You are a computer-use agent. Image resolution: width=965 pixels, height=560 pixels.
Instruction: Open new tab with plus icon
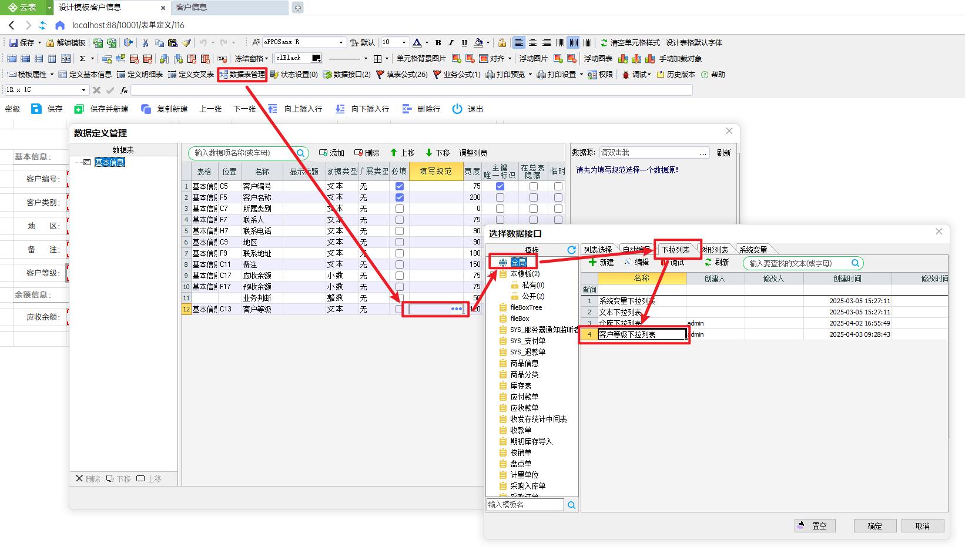click(x=298, y=8)
